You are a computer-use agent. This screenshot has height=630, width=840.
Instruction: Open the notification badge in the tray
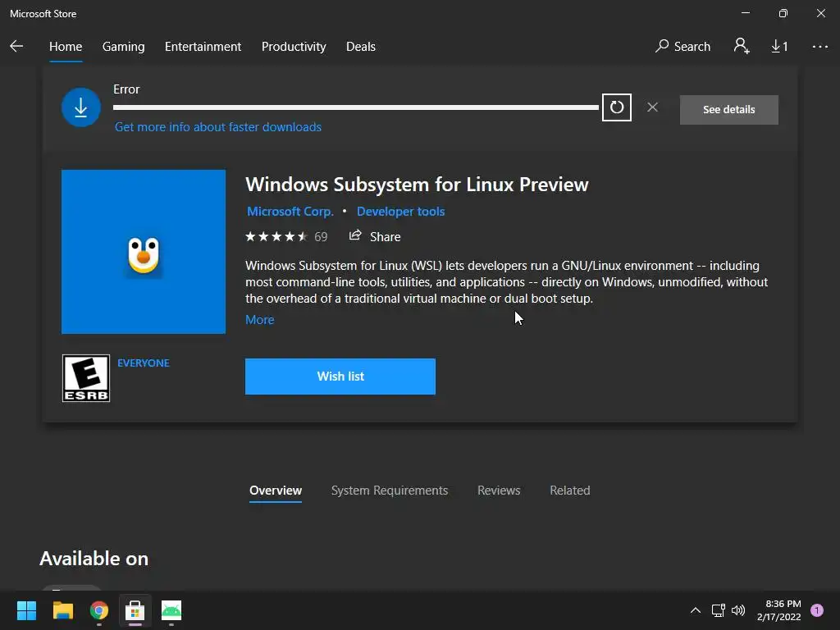pyautogui.click(x=817, y=610)
